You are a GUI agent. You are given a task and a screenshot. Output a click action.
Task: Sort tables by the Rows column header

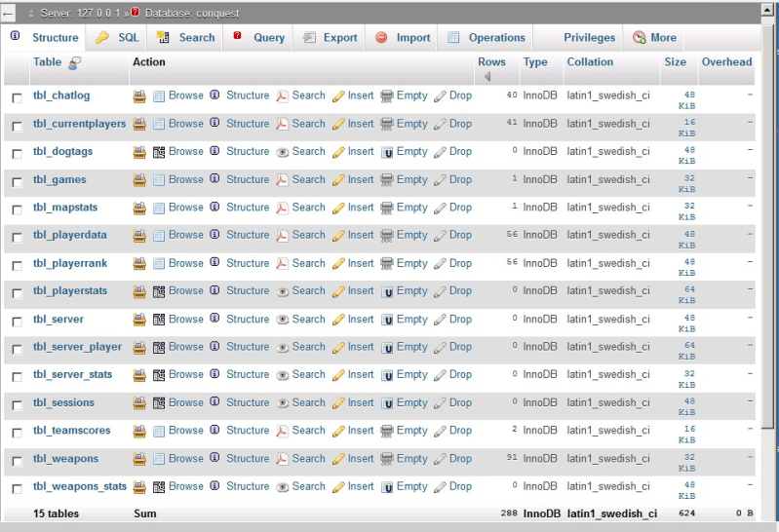coord(492,62)
